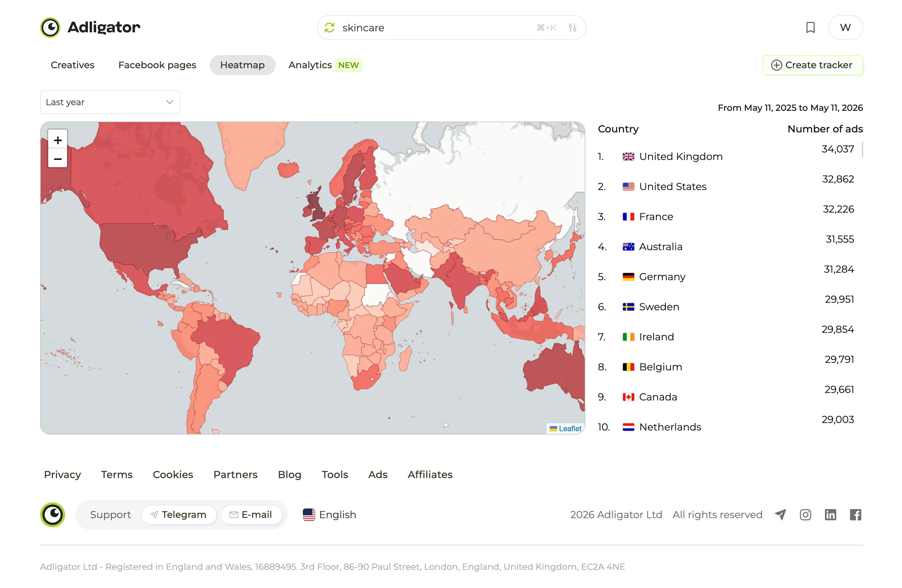Viewport: 902px width, 588px height.
Task: Click the 34,037 ads count value
Action: point(837,149)
